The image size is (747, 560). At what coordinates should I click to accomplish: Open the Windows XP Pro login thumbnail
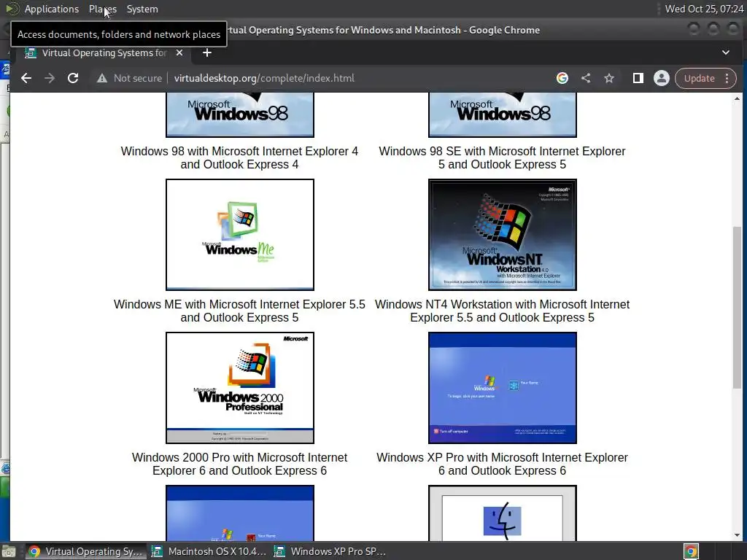502,388
